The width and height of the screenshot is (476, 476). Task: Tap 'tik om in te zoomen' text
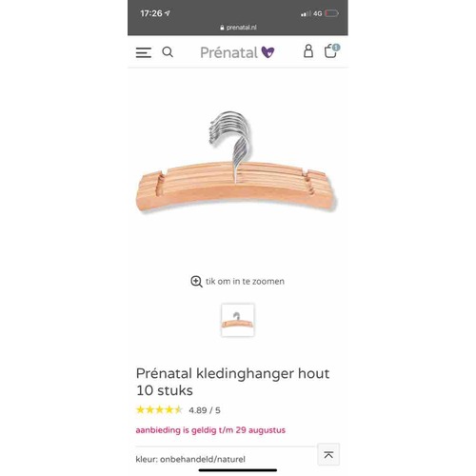(x=245, y=281)
